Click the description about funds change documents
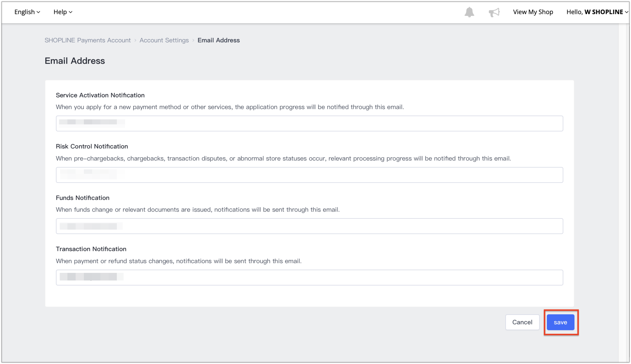The height and width of the screenshot is (364, 631). click(198, 209)
